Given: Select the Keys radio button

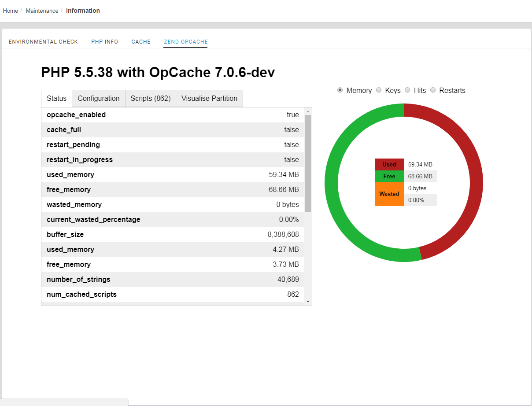Looking at the screenshot, I should (x=379, y=90).
